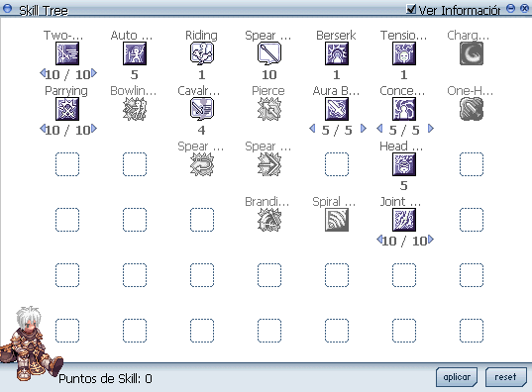Select the Concentration skill icon

point(404,109)
